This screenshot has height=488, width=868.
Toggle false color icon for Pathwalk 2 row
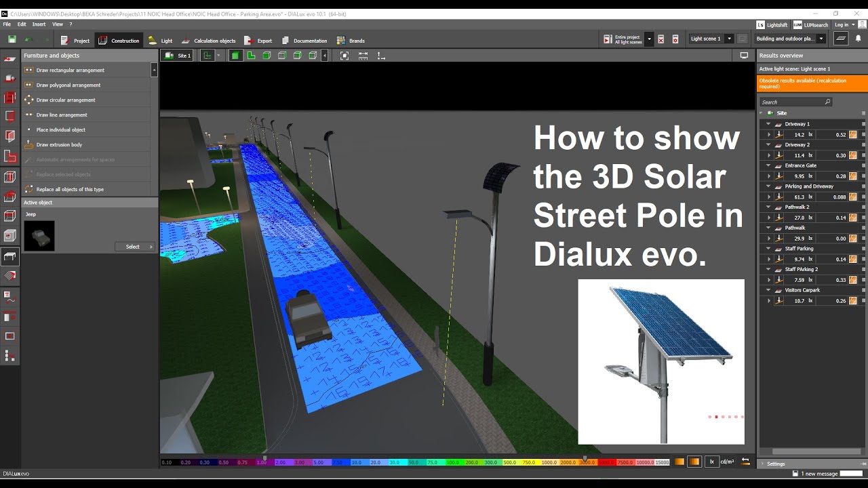click(x=853, y=218)
